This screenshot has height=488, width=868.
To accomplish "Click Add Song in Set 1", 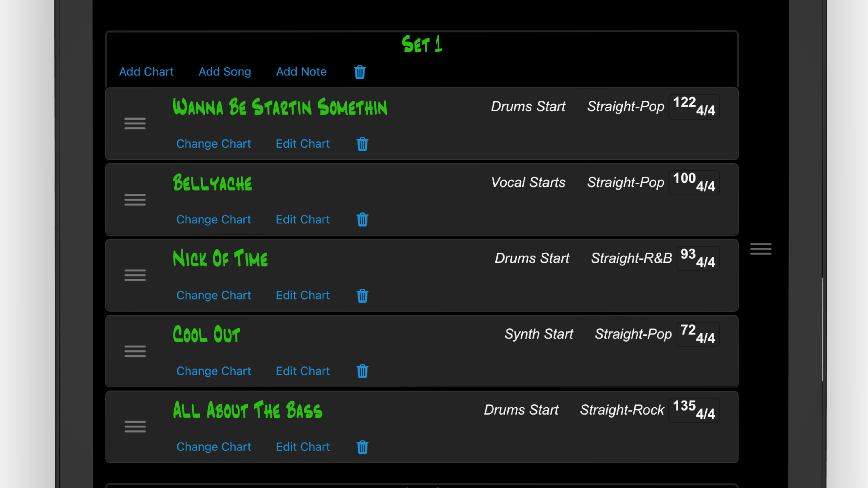I will [x=225, y=71].
